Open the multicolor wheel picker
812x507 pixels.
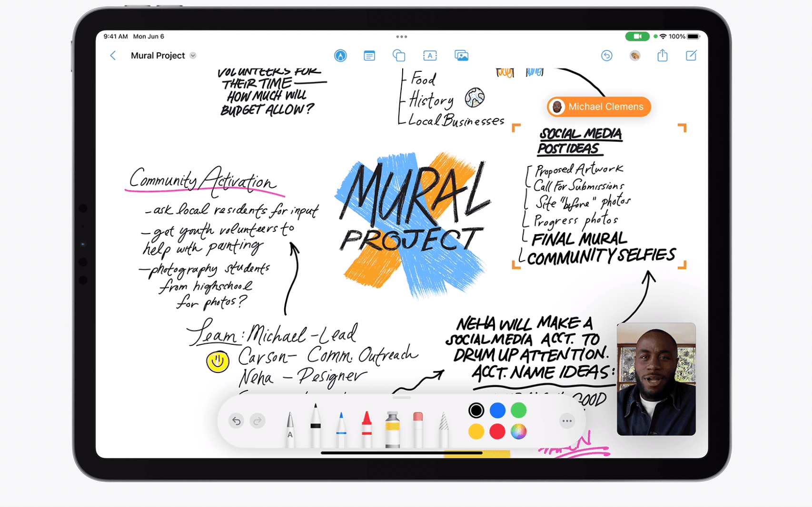518,432
